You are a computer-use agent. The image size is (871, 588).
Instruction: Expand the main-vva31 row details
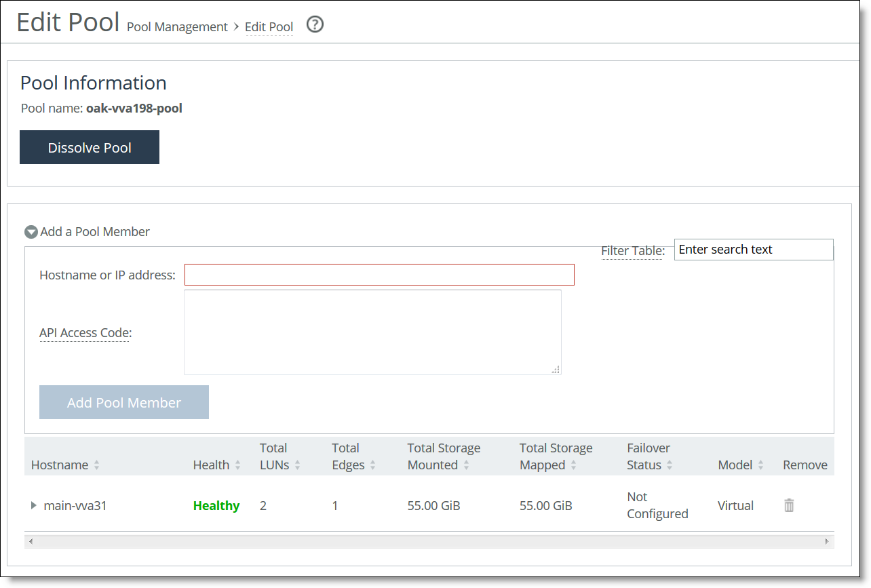[x=33, y=505]
